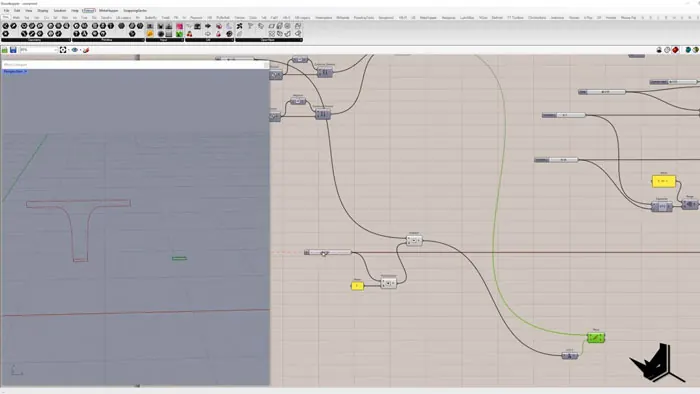Open the Display menu
This screenshot has width=700, height=394.
pos(42,10)
